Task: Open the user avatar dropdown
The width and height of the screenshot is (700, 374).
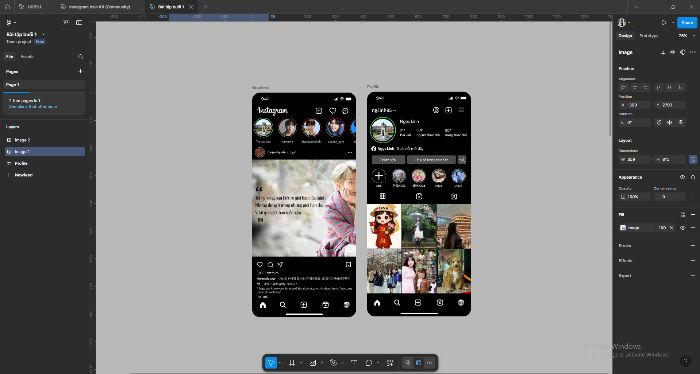Action: click(624, 22)
